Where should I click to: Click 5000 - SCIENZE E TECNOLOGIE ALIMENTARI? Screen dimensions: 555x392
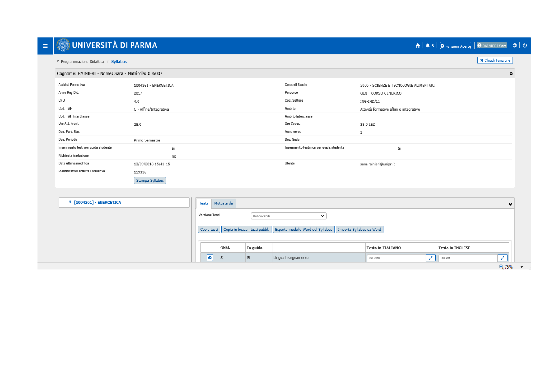pyautogui.click(x=397, y=86)
